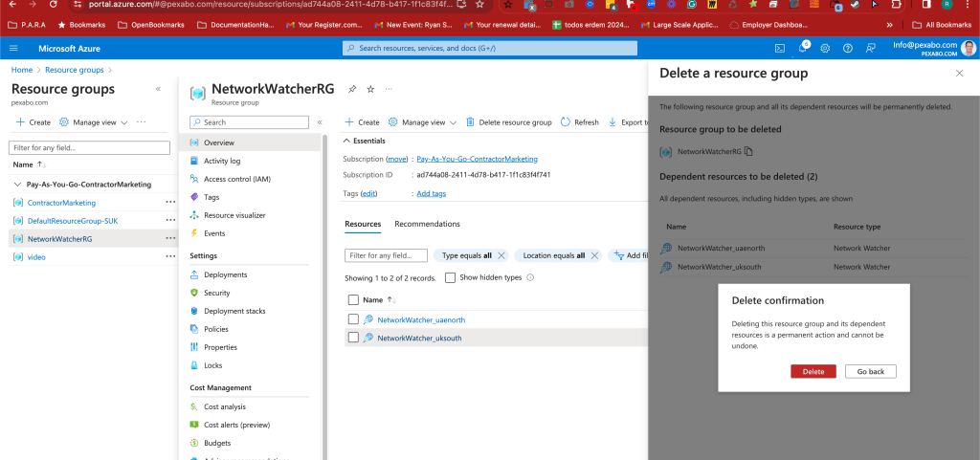
Task: Focus the resources Filter for any field box
Action: (387, 255)
